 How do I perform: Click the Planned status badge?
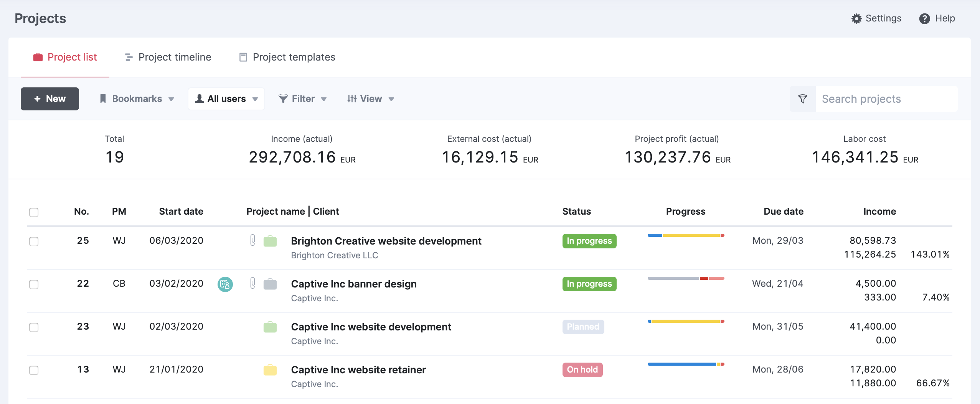pos(583,327)
